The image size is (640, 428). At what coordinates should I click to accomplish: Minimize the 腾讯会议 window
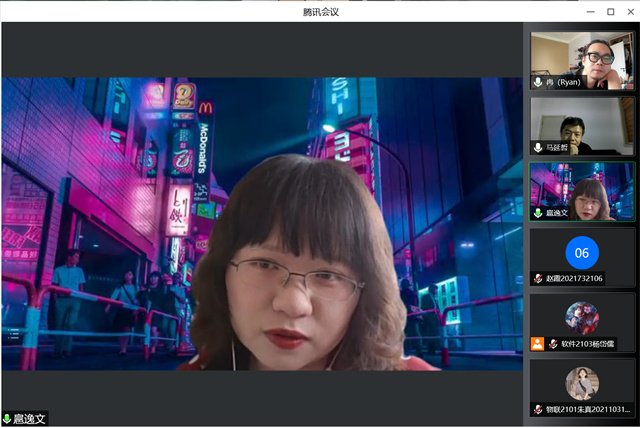click(590, 12)
